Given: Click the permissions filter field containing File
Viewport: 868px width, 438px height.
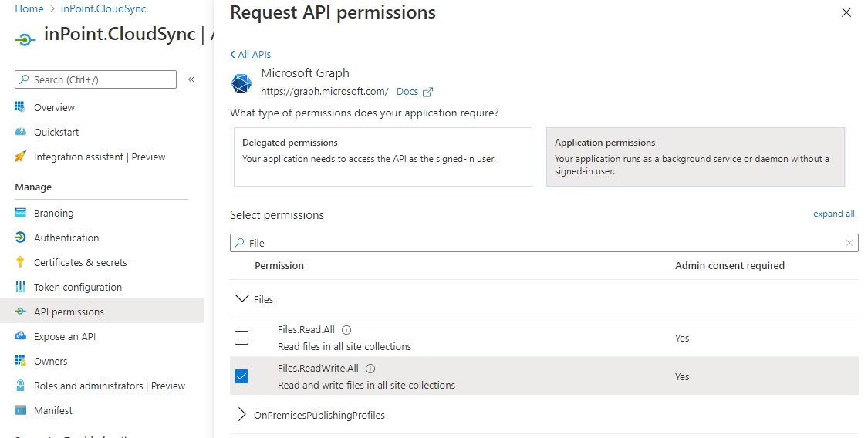Looking at the screenshot, I should pos(544,243).
